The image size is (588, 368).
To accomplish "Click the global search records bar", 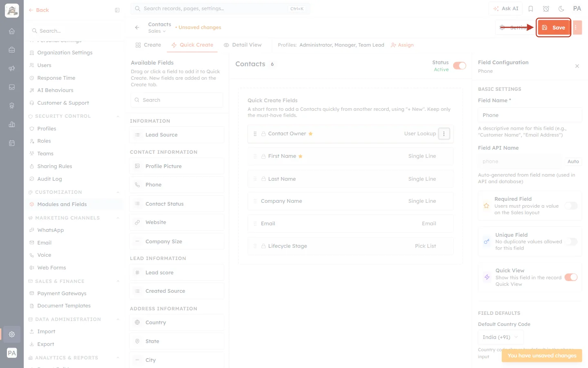I will point(220,9).
